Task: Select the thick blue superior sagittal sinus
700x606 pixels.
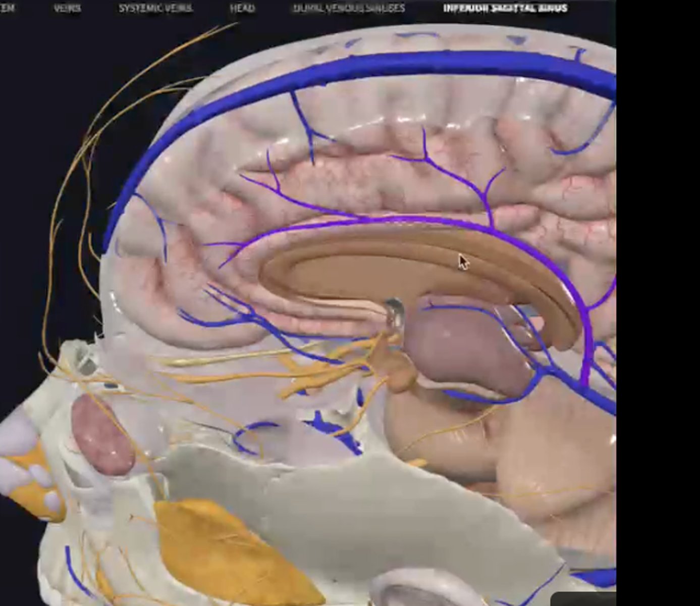Action: 353,70
